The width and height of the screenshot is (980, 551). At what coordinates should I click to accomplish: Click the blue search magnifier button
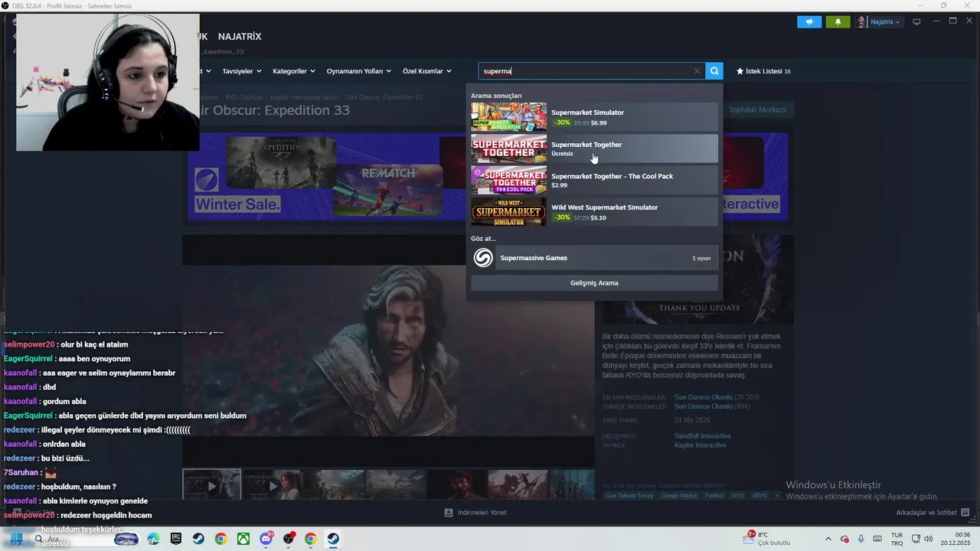[x=714, y=71]
